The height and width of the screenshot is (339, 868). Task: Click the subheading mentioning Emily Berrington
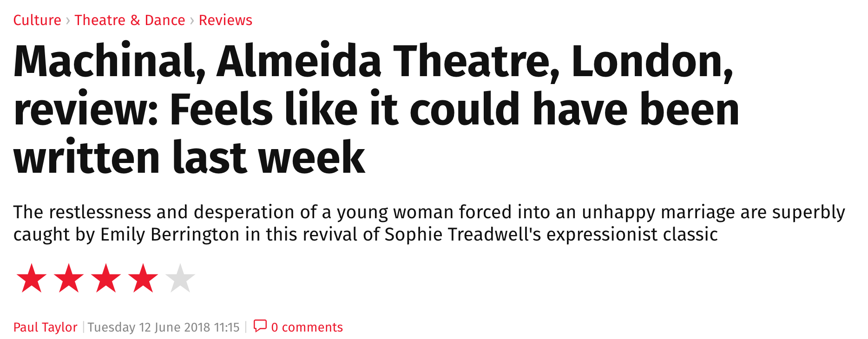tap(429, 223)
